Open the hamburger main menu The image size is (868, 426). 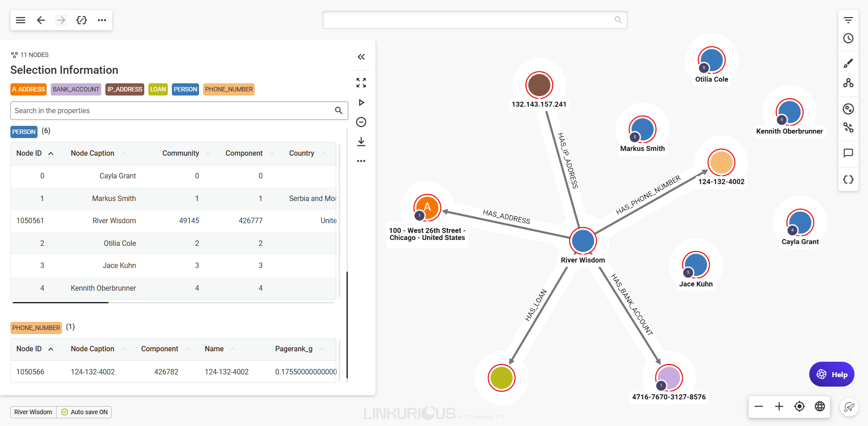(20, 20)
